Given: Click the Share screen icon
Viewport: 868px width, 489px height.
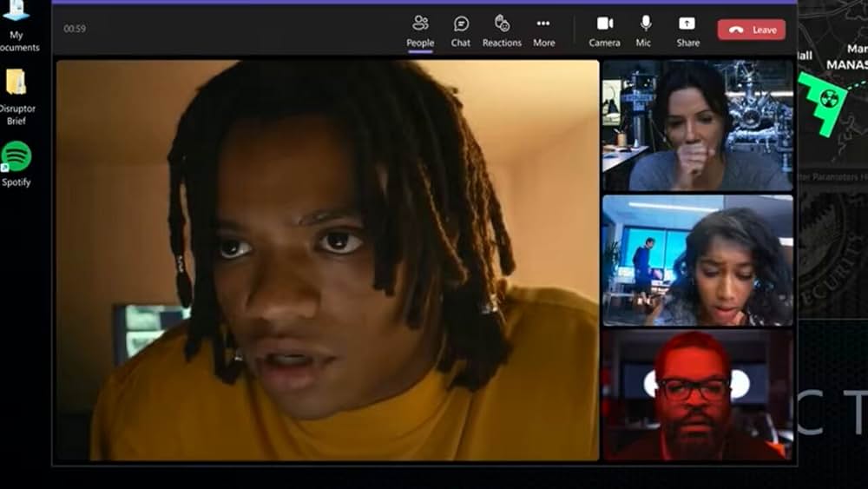Looking at the screenshot, I should click(x=687, y=30).
